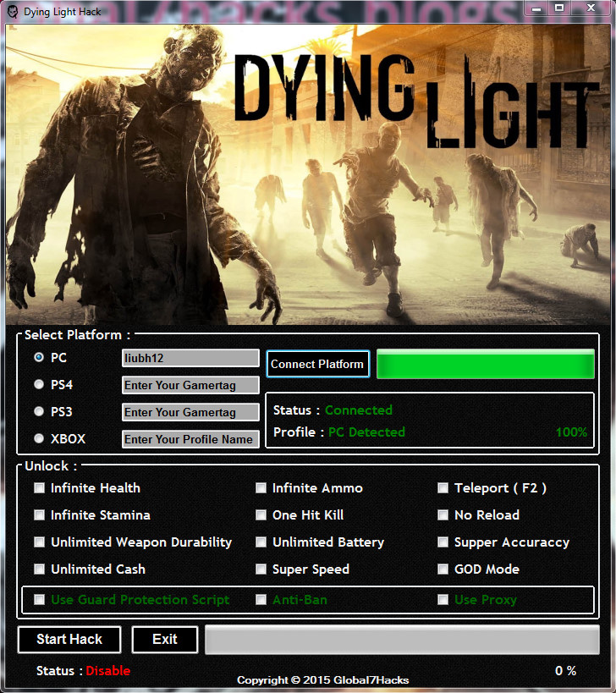Click the Copyright 2015 Global7Hacks text
Image resolution: width=616 pixels, height=693 pixels.
[x=322, y=679]
